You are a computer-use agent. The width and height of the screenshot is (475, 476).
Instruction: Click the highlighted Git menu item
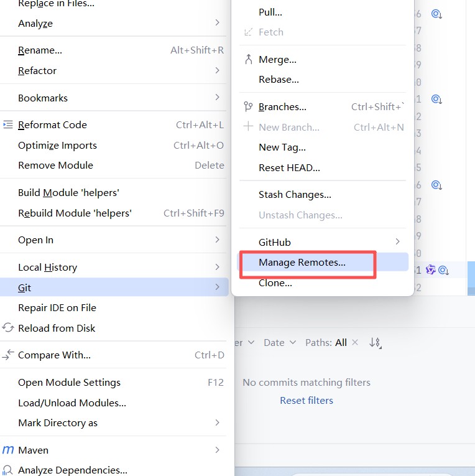coord(114,287)
